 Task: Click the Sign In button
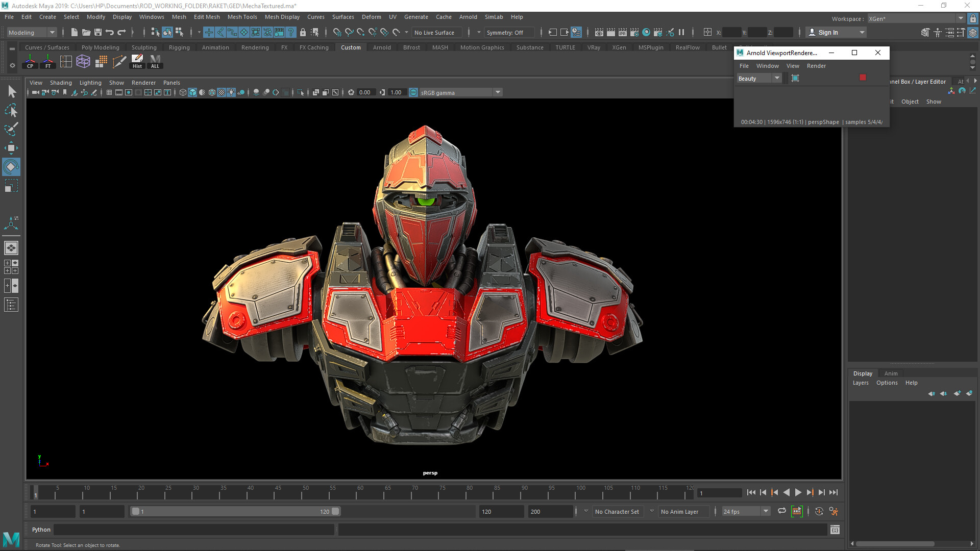coord(830,32)
